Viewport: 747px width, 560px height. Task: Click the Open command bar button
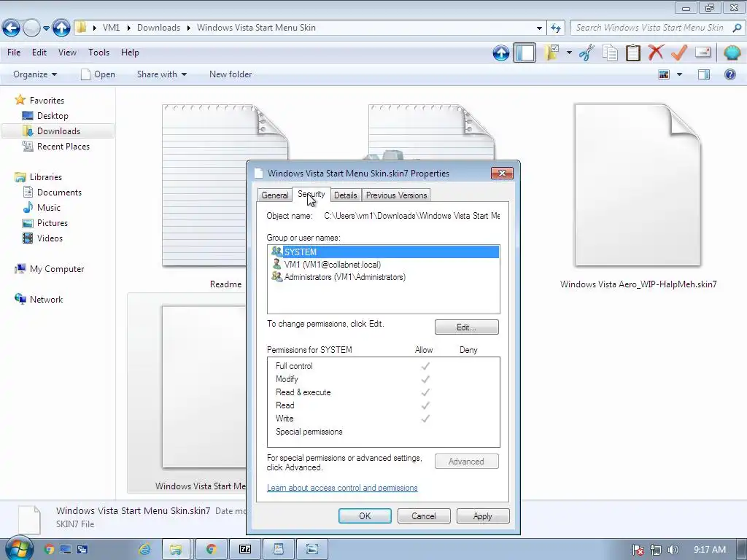click(98, 74)
